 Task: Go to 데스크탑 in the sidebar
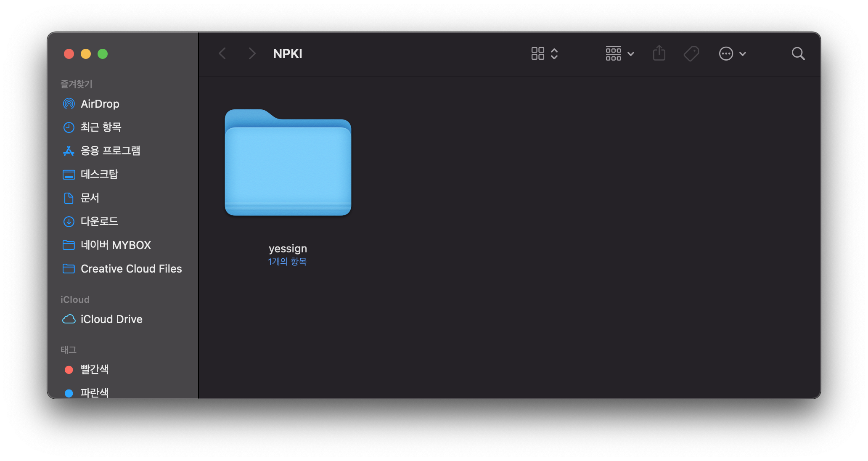(x=99, y=174)
